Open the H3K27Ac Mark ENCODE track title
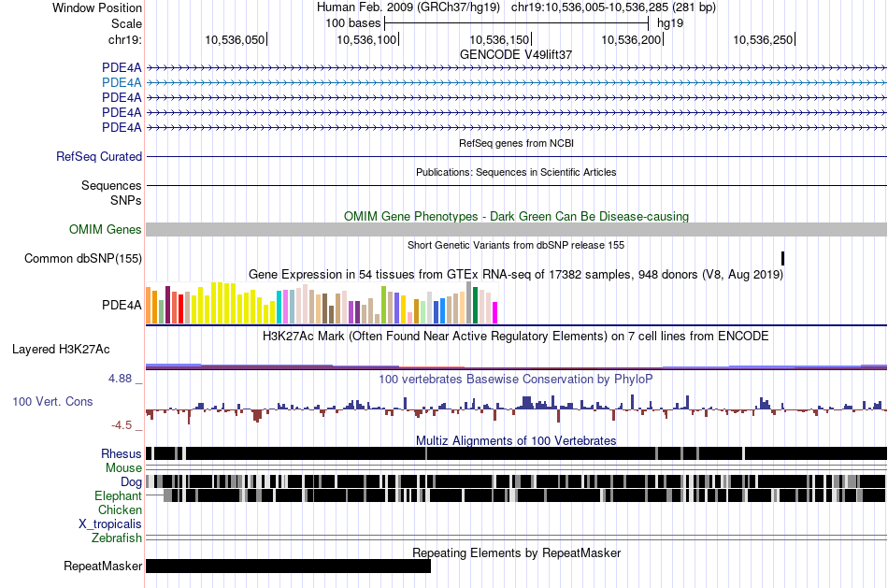This screenshot has width=888, height=588. pos(516,336)
